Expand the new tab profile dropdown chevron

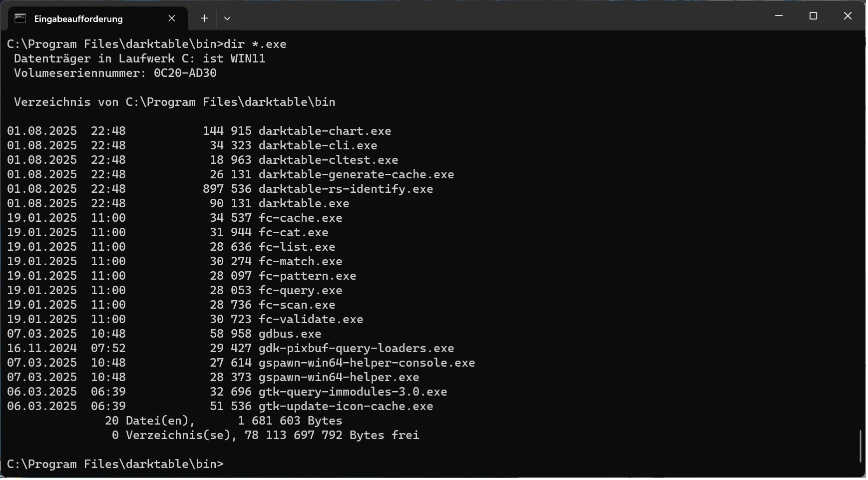(227, 18)
